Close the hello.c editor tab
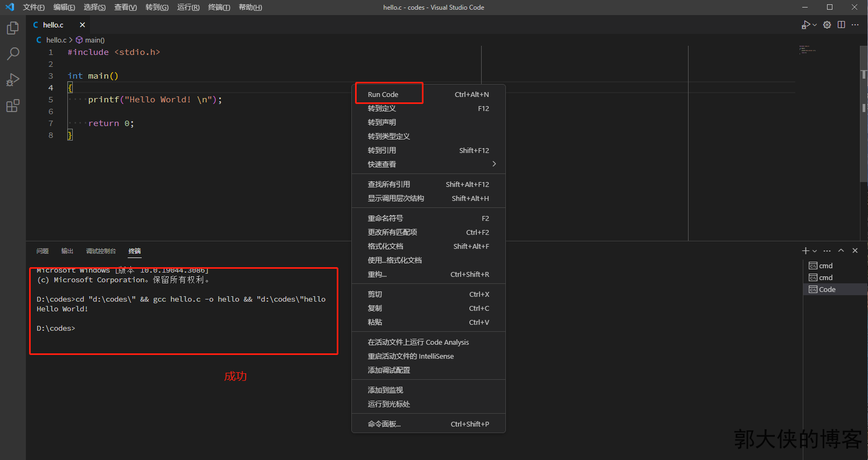This screenshot has width=868, height=460. click(x=82, y=25)
